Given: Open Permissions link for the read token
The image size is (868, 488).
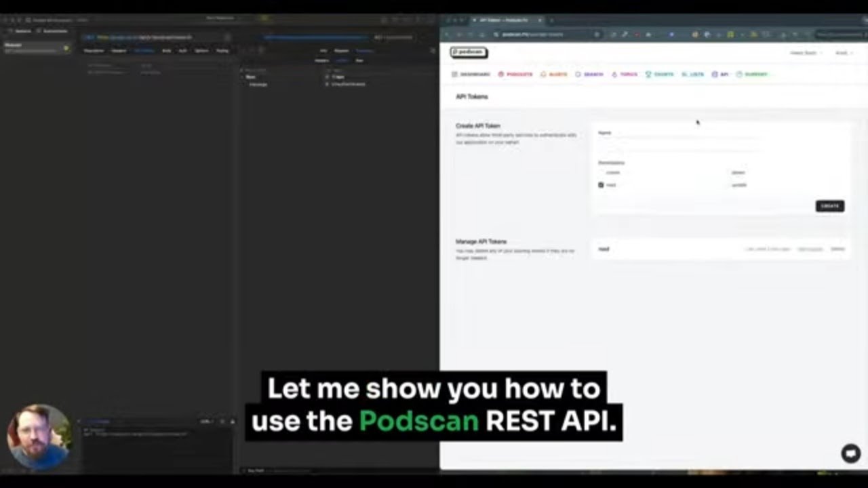Looking at the screenshot, I should point(810,249).
